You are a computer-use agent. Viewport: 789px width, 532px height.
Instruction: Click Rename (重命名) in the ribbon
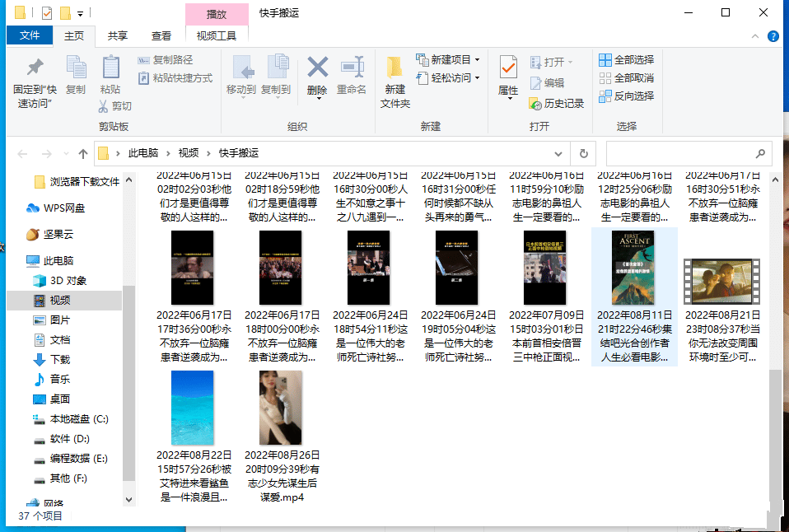point(352,75)
